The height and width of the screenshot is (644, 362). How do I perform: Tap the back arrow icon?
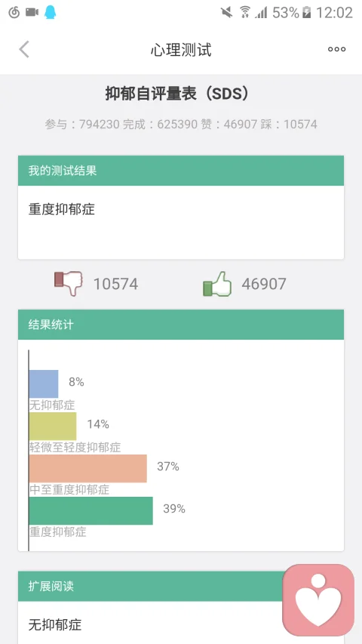click(24, 49)
